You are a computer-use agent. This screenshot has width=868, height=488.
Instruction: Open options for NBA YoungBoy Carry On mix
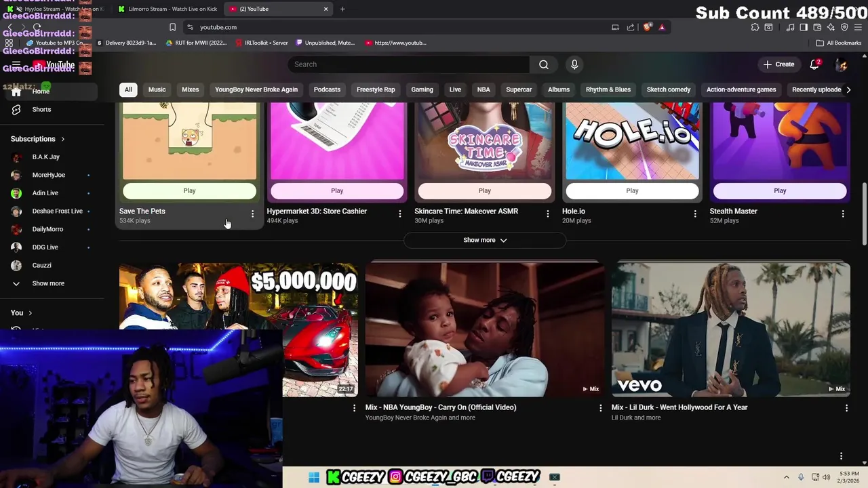600,408
